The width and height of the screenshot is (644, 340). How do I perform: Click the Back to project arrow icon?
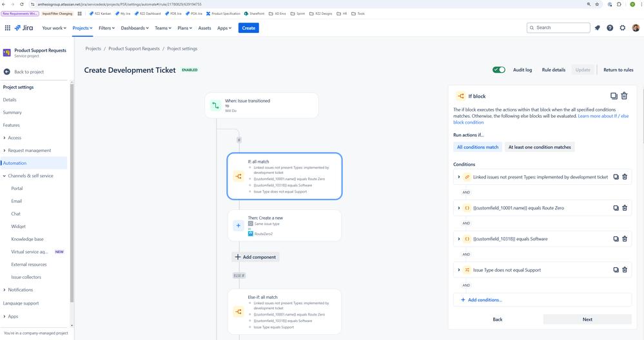tap(6, 71)
